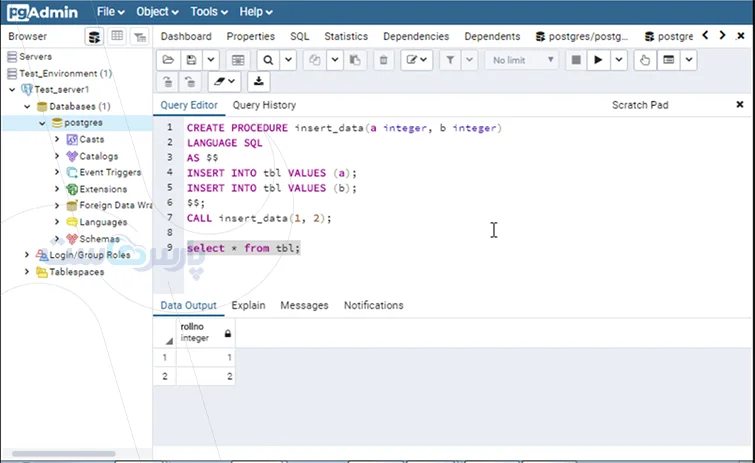Screen dimensions: 755x463
Task: Switch to the Dependents tab
Action: (492, 37)
